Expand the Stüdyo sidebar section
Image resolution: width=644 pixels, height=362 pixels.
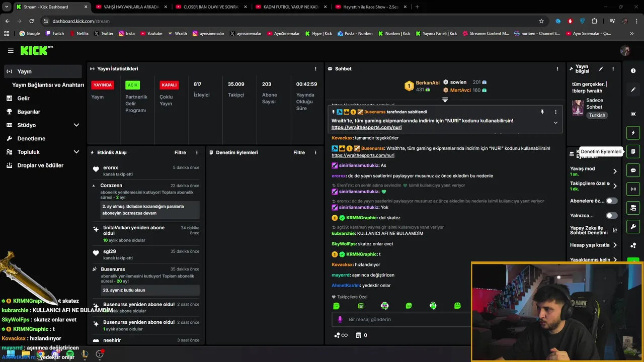pyautogui.click(x=76, y=125)
